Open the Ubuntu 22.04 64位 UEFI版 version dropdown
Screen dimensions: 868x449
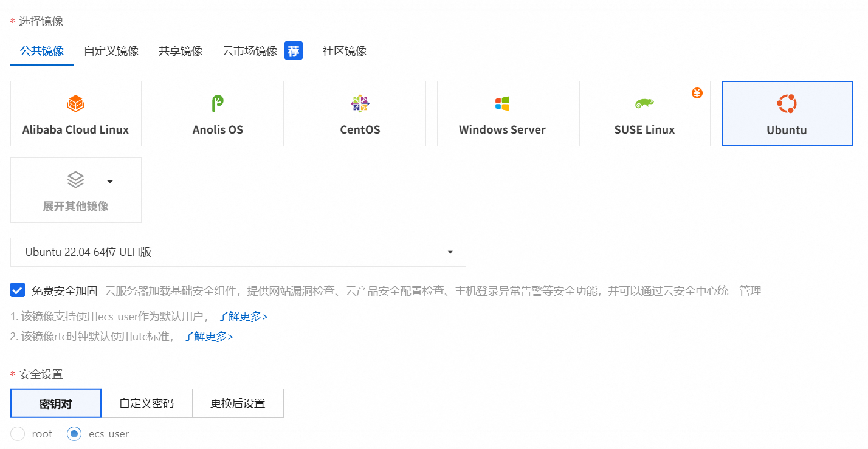(x=238, y=252)
